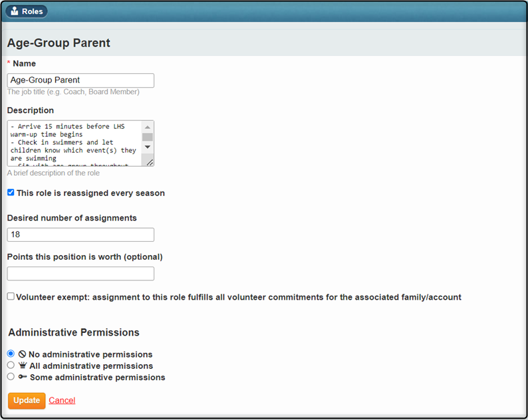
Task: Click the Points this position is worth field
Action: click(x=80, y=274)
